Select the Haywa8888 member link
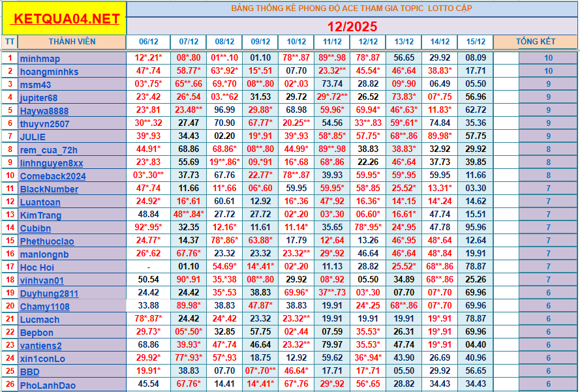This screenshot has width=580, height=392. (x=44, y=110)
